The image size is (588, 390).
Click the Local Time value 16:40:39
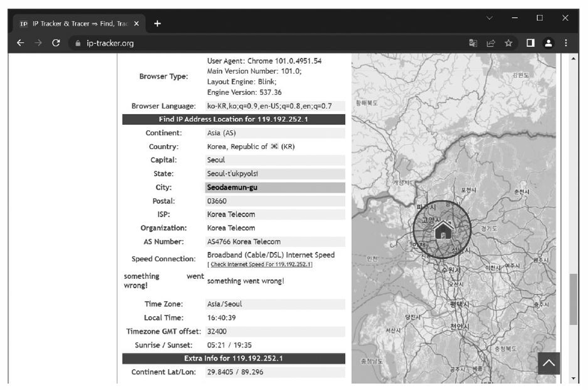coord(221,318)
